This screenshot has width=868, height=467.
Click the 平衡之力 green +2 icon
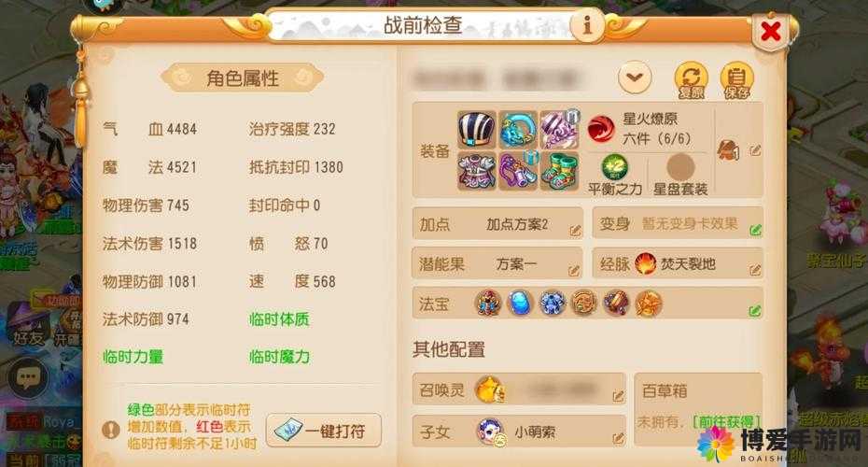(614, 167)
